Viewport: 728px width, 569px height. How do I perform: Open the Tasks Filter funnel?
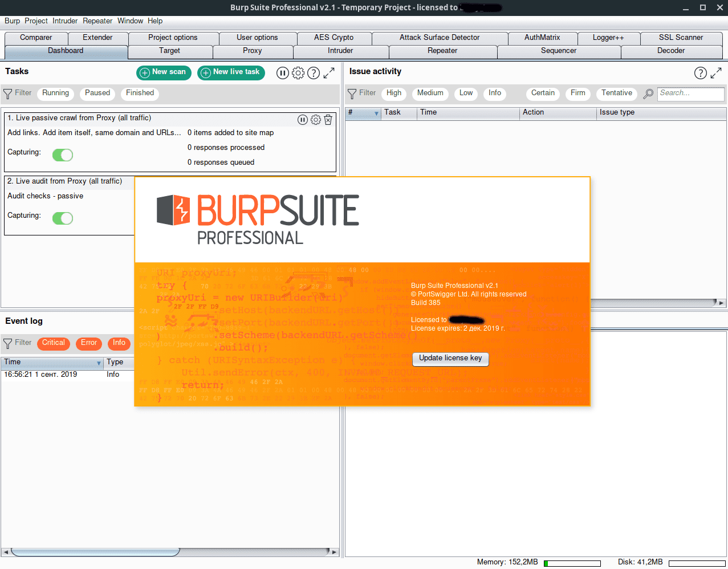click(8, 94)
